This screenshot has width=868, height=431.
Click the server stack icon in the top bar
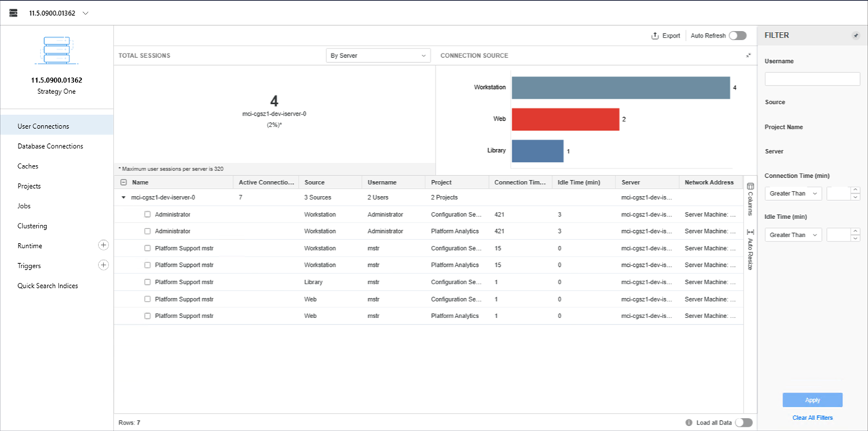tap(13, 13)
